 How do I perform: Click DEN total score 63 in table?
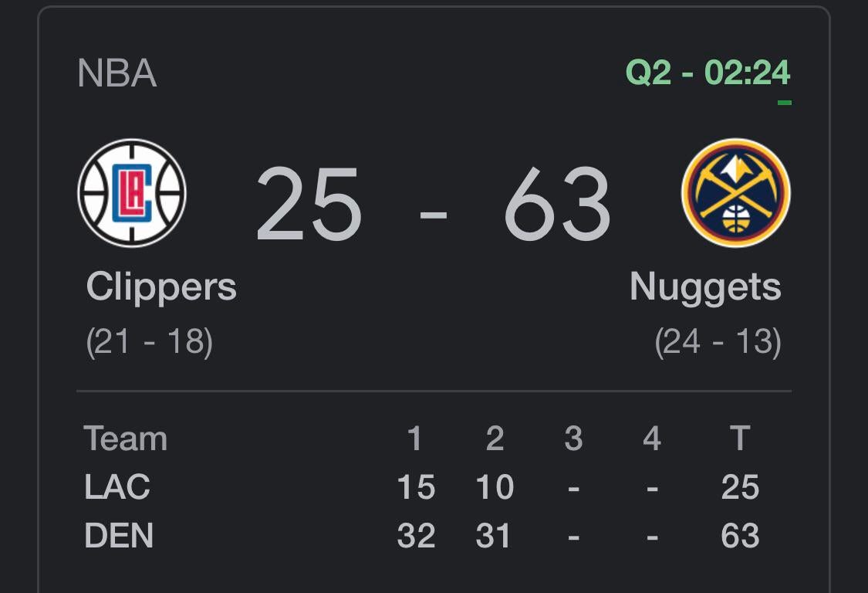(x=740, y=536)
